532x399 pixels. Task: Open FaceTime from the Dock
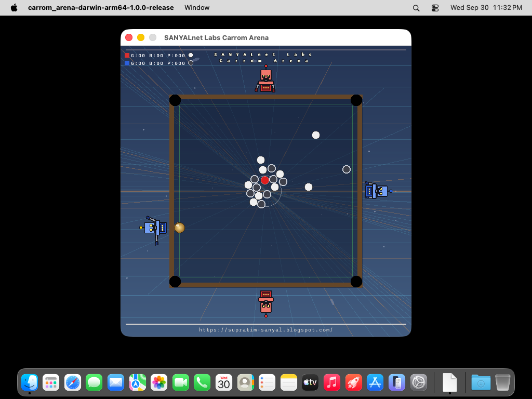(x=180, y=383)
